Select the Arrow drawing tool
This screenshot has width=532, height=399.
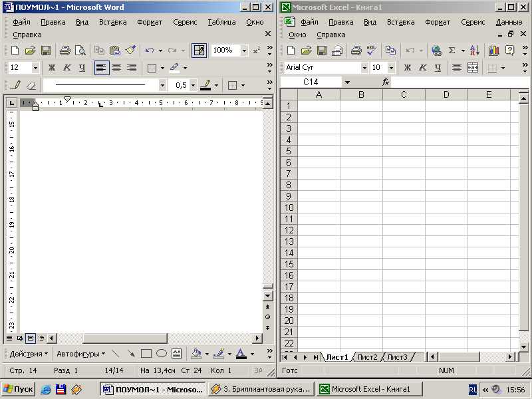pos(131,354)
